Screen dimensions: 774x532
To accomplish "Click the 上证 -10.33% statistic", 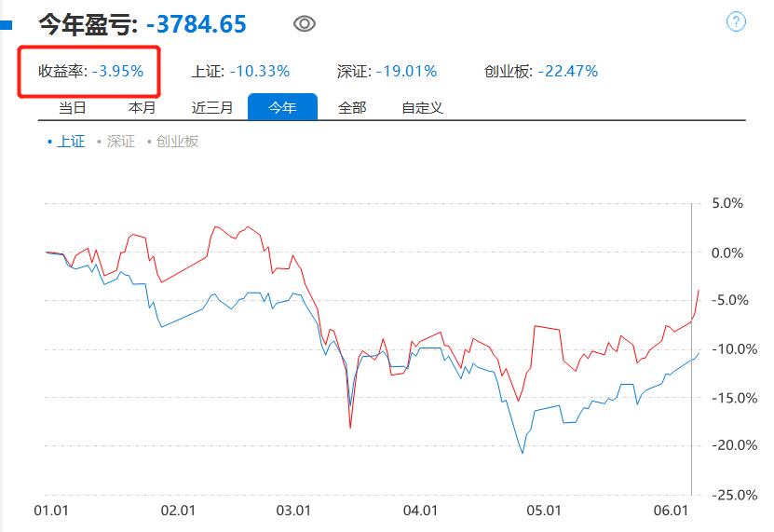I will pos(240,71).
